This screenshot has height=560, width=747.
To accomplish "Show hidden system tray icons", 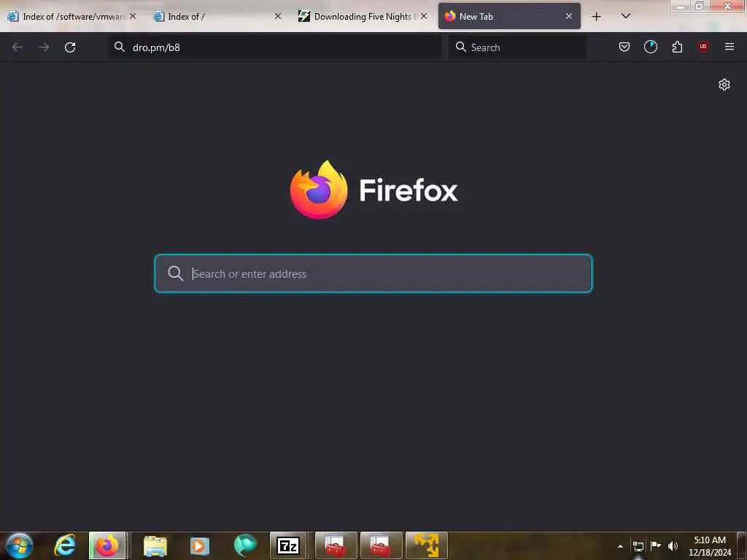I will point(620,546).
